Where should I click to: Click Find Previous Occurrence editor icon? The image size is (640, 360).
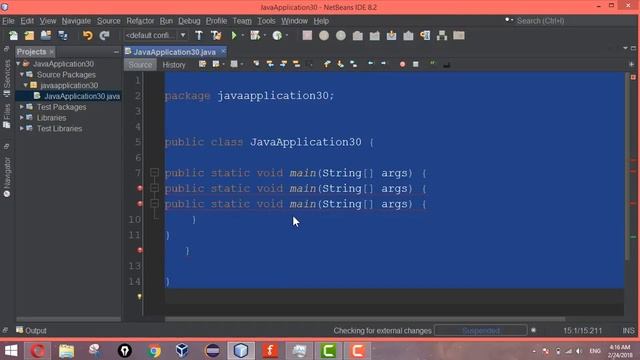[x=270, y=64]
